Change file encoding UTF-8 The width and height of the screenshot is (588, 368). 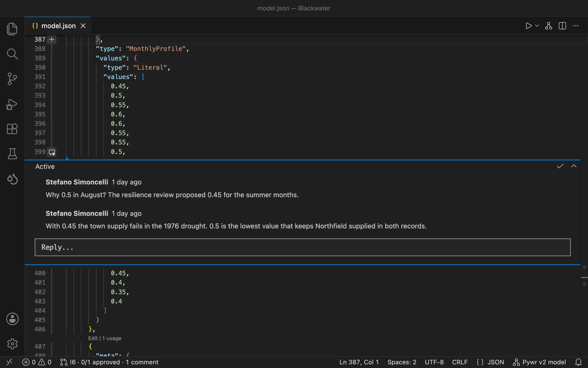434,362
